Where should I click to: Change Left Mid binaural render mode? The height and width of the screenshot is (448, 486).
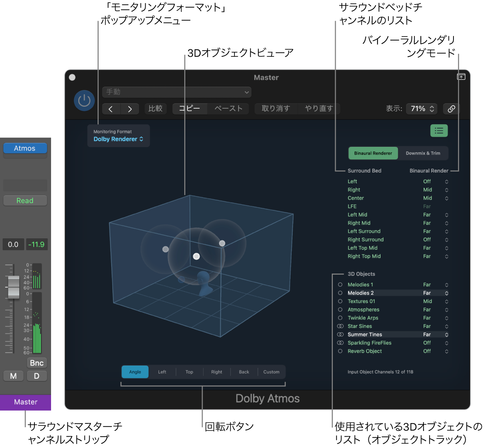435,215
